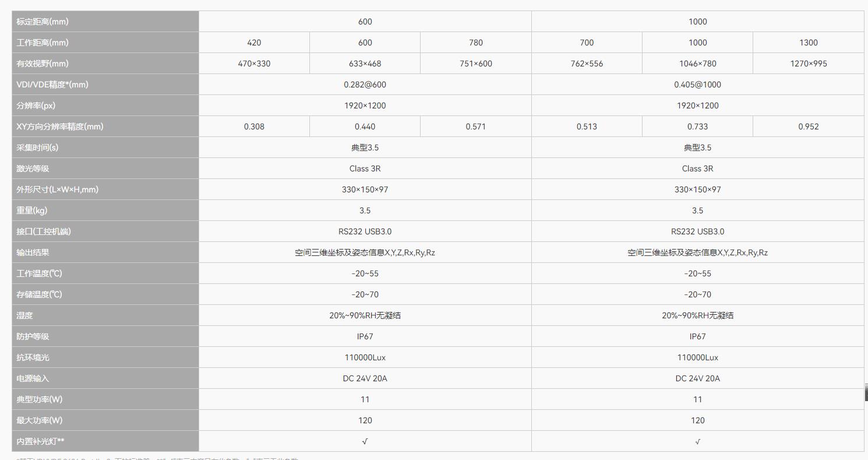This screenshot has height=460, width=868.
Task: Click the 1046×780 field of view cell
Action: pyautogui.click(x=697, y=64)
